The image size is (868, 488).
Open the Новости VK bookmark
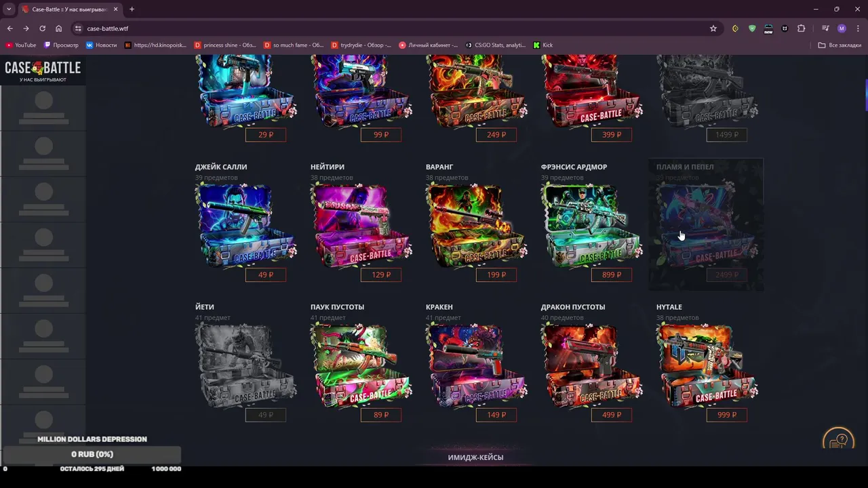102,45
